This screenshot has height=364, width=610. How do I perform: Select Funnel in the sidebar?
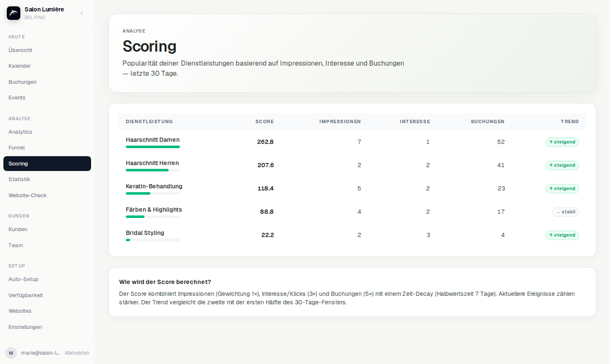47,148
